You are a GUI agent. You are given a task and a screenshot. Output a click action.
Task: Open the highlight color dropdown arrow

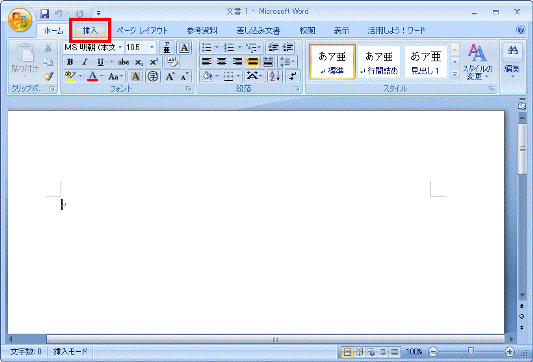point(80,76)
